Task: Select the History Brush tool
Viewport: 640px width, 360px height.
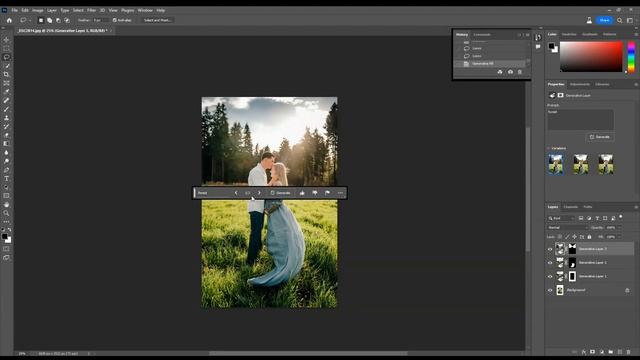Action: click(x=6, y=126)
